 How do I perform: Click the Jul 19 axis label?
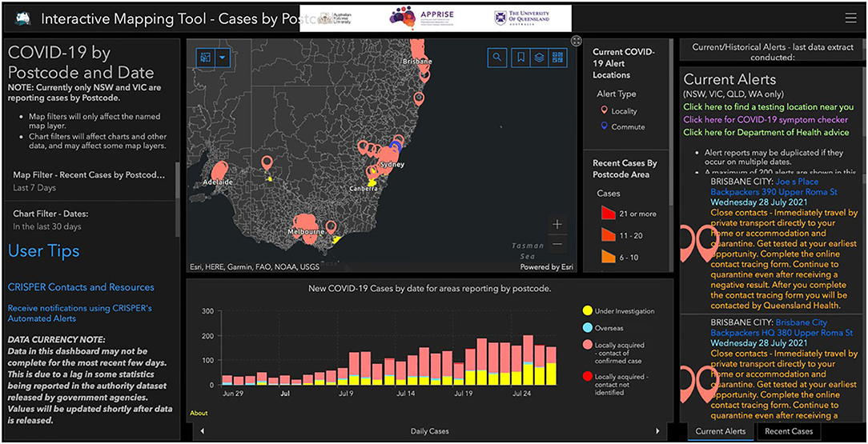pyautogui.click(x=464, y=394)
